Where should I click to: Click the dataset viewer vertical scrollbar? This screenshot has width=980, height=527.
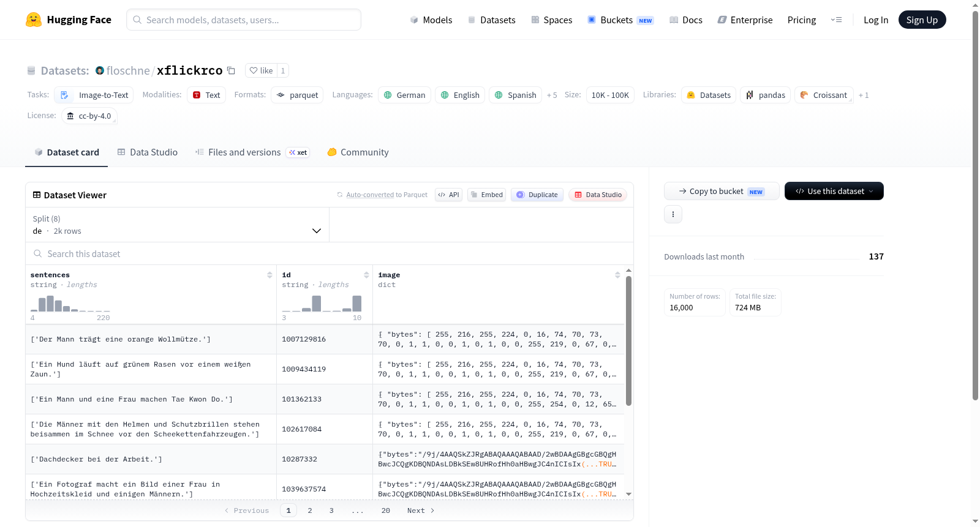pos(628,340)
